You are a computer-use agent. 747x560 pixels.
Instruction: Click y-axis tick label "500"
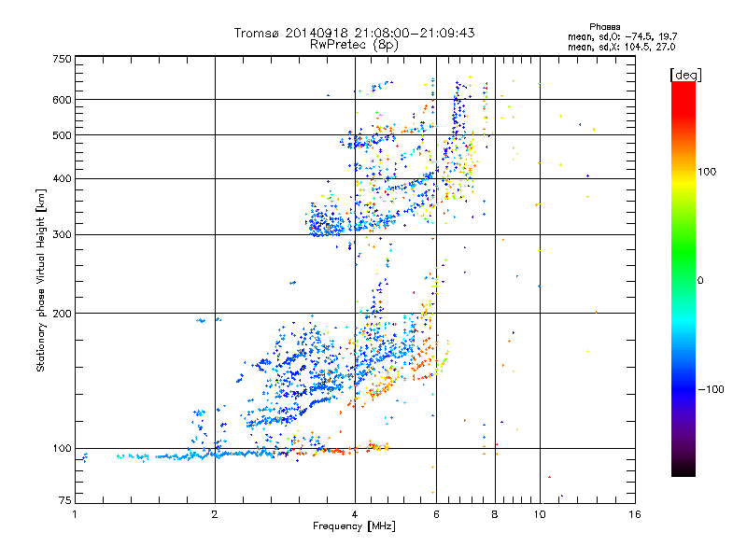click(x=63, y=135)
